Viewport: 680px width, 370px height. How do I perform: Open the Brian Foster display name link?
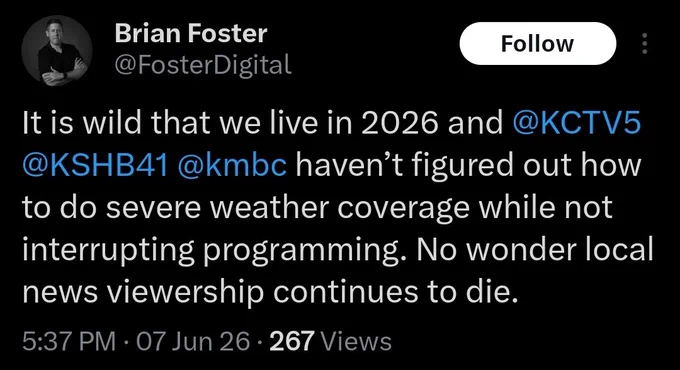click(191, 33)
